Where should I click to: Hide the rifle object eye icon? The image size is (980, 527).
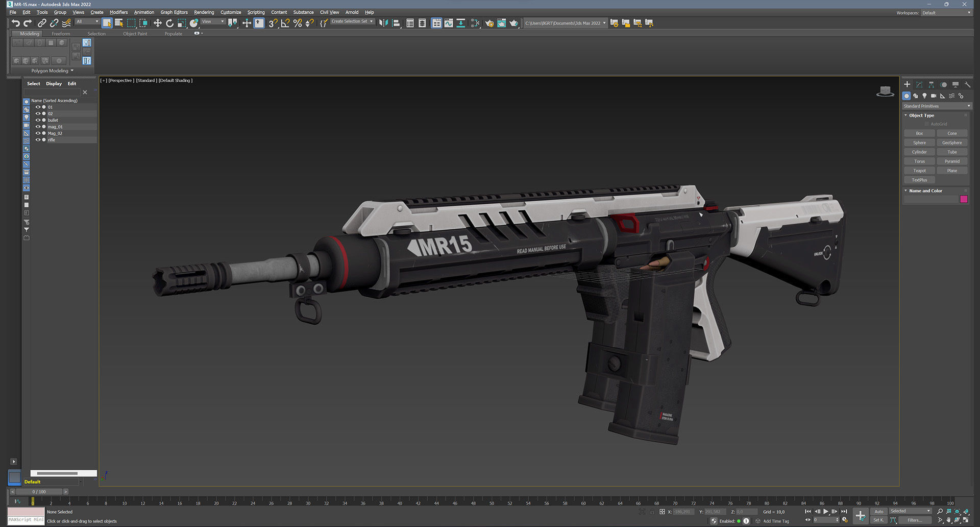point(38,140)
